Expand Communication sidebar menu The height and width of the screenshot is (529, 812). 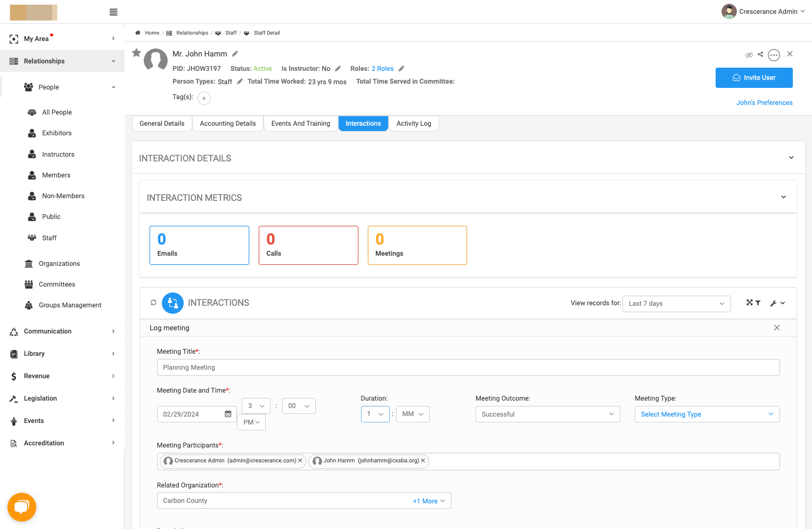tap(62, 331)
